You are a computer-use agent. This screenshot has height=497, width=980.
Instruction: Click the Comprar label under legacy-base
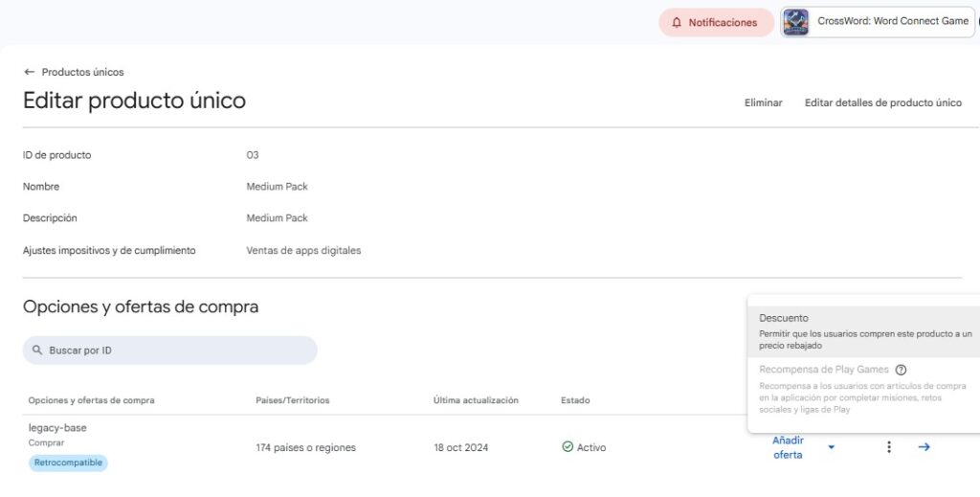click(46, 442)
